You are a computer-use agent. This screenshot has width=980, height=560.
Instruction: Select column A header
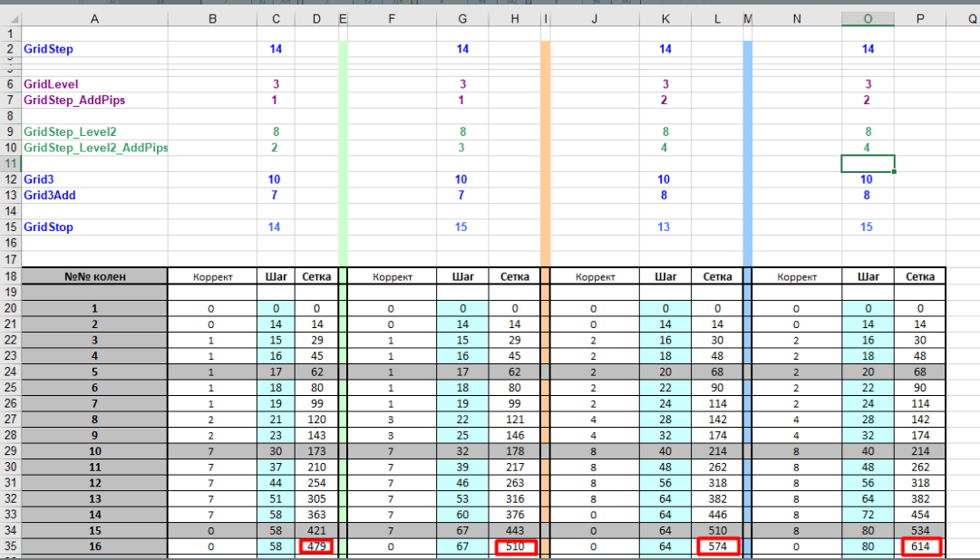click(x=94, y=19)
